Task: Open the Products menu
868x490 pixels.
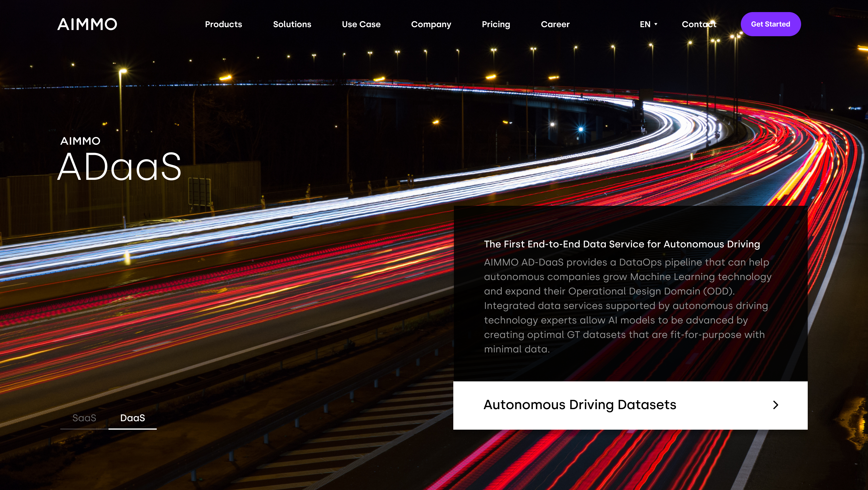Action: tap(223, 24)
